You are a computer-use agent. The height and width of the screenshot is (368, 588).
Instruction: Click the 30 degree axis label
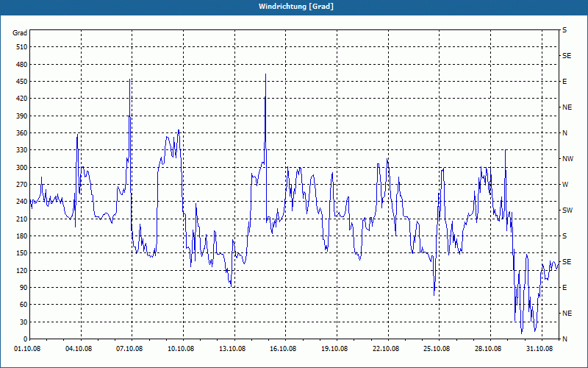click(x=24, y=322)
